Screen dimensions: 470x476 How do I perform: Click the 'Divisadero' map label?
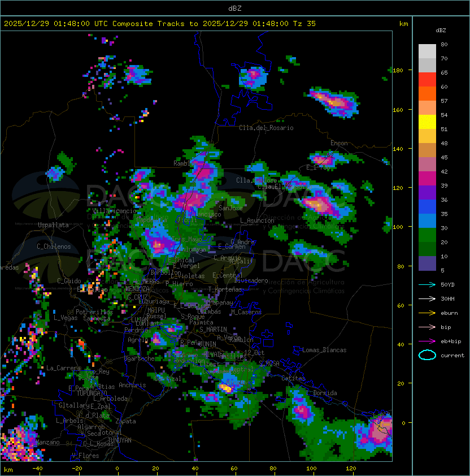[x=251, y=280]
